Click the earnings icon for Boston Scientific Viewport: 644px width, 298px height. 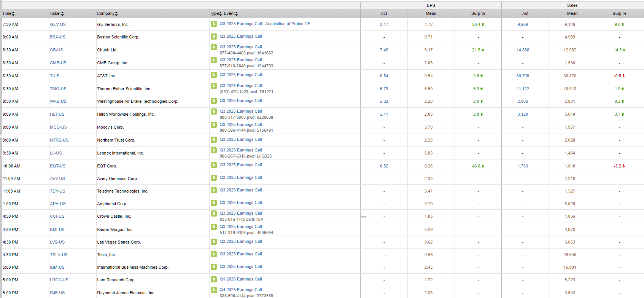(x=214, y=37)
